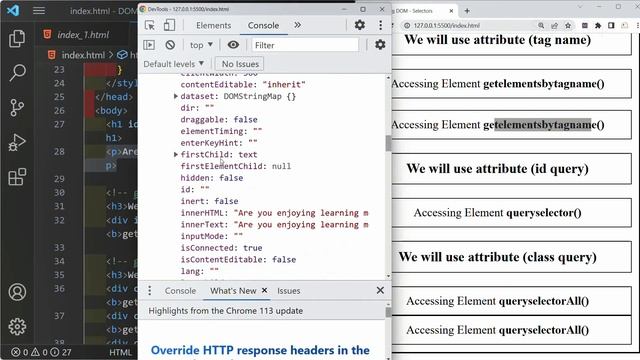640x360 pixels.
Task: Click line number 28 in the editor
Action: point(59,151)
